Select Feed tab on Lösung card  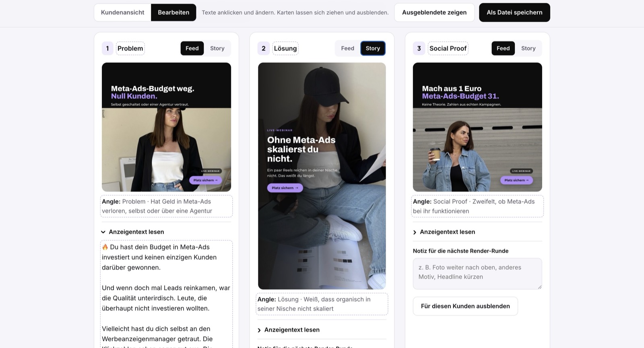point(348,48)
